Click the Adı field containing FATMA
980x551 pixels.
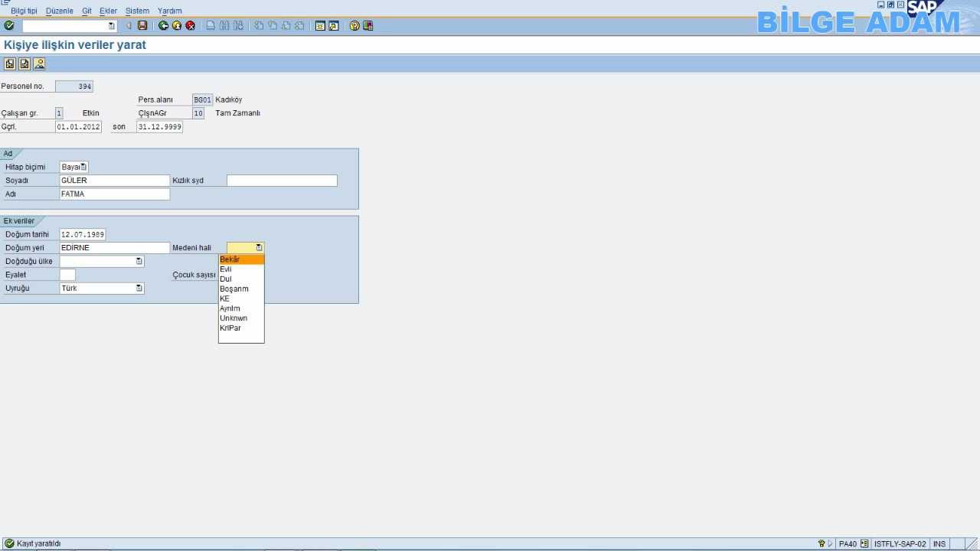[x=115, y=194]
